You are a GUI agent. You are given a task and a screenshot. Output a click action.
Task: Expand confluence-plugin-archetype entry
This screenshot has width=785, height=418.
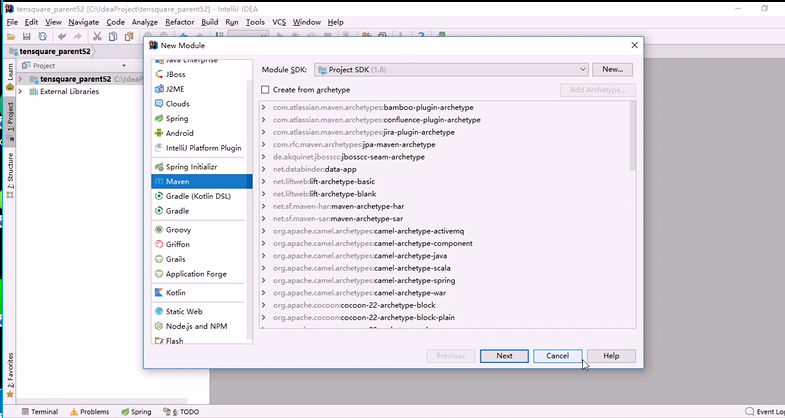pos(264,120)
